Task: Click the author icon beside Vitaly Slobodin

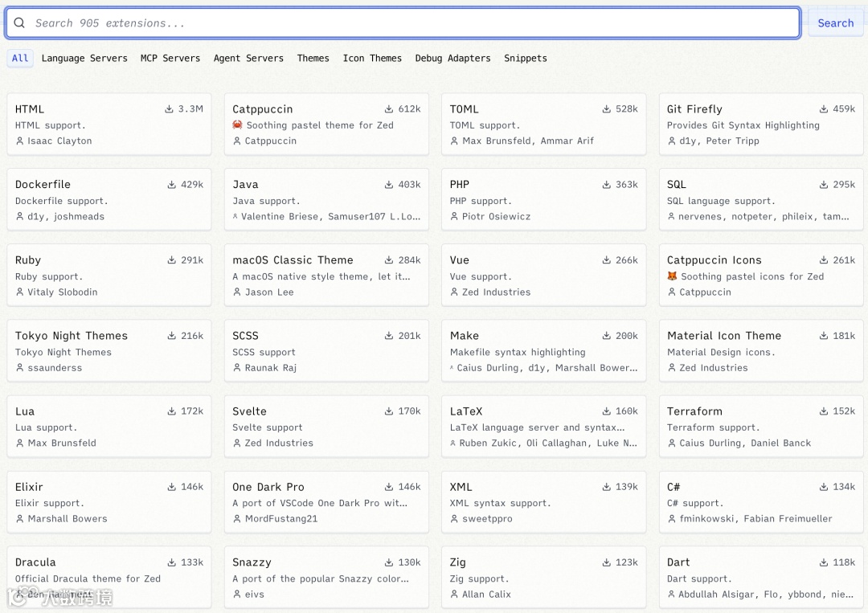Action: pos(19,292)
